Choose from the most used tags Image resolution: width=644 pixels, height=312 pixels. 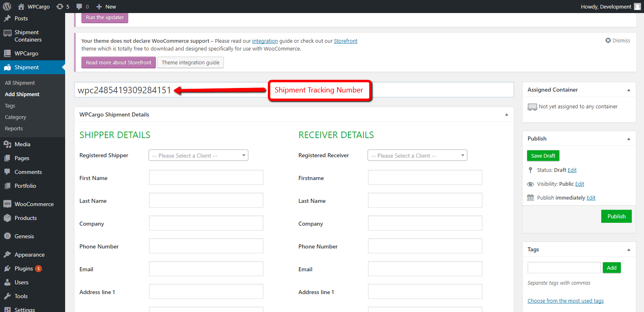[x=565, y=301]
